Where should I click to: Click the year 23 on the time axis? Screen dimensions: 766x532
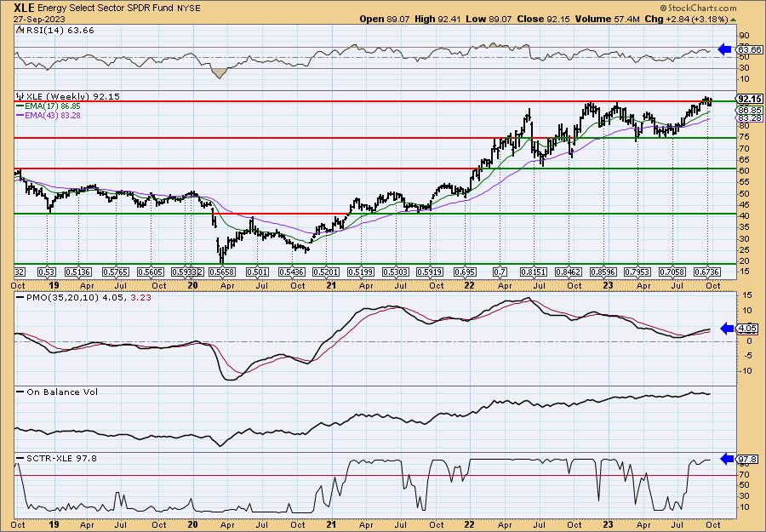pyautogui.click(x=609, y=285)
